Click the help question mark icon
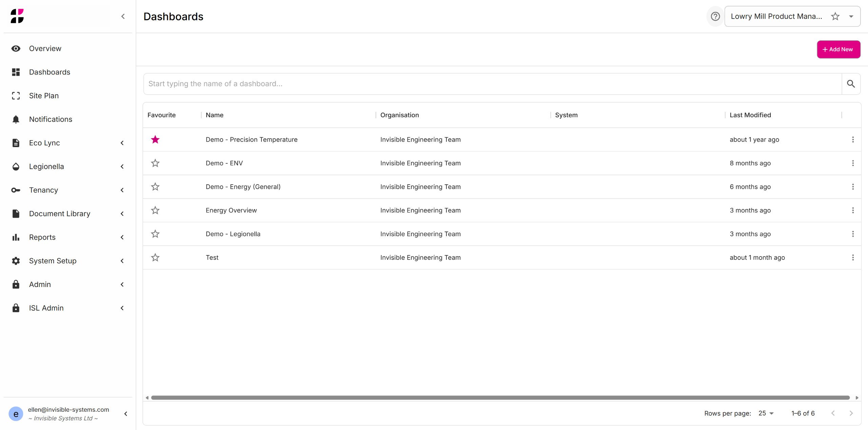 point(715,16)
